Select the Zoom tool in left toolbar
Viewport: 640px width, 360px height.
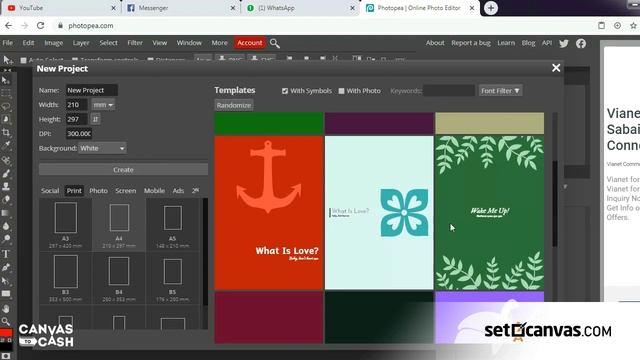[6, 321]
